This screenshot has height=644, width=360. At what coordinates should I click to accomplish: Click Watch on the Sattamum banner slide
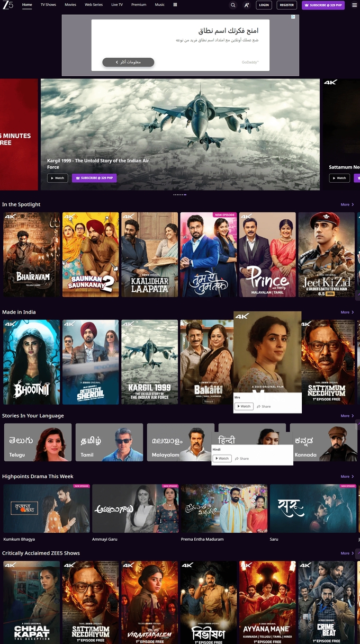coord(339,178)
